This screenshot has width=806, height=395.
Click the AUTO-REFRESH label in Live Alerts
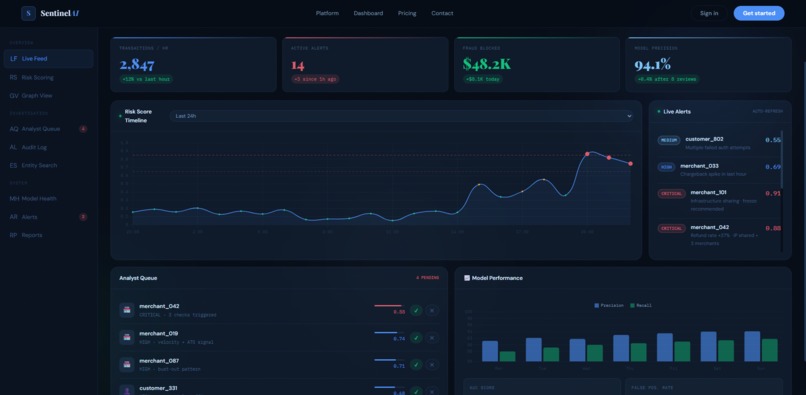(x=768, y=111)
